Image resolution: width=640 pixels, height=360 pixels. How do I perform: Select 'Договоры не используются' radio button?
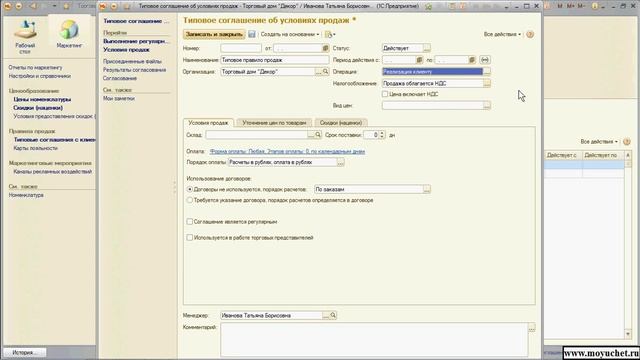click(x=189, y=189)
